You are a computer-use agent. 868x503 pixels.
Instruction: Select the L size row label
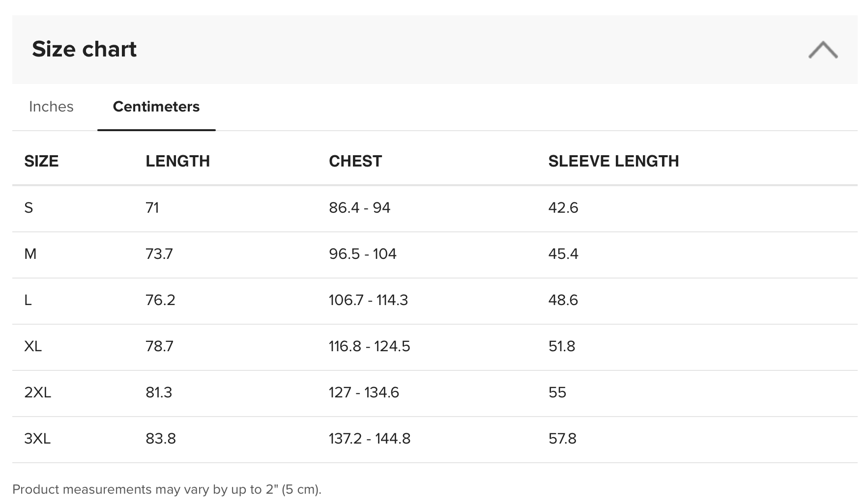click(28, 300)
